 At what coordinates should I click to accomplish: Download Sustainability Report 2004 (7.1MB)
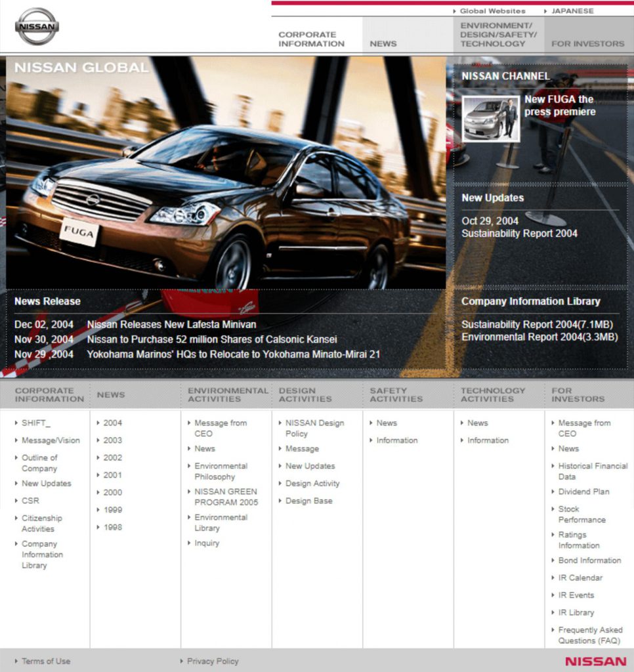coord(537,324)
